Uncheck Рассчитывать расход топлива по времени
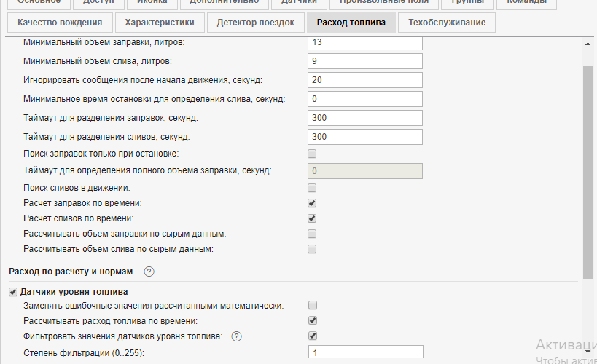Viewport: 597px width, 364px height. pyautogui.click(x=312, y=320)
